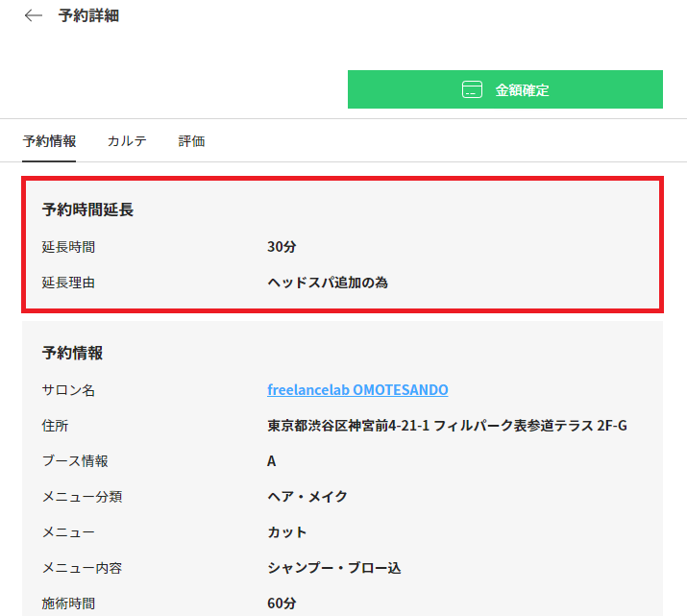Click the booth value A
The image size is (687, 616).
tap(272, 461)
